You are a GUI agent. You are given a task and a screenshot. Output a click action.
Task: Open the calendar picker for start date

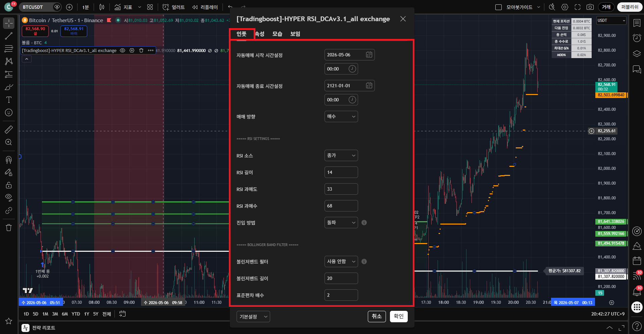click(x=369, y=55)
